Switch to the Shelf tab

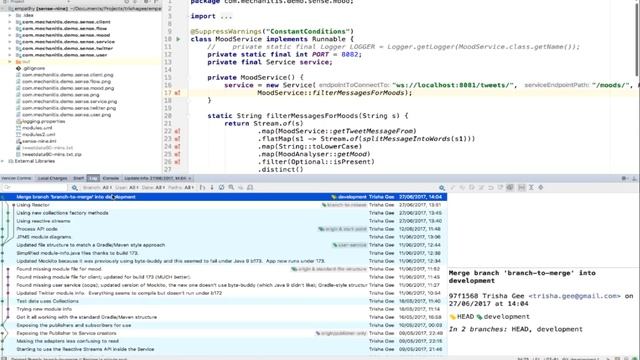click(x=78, y=178)
